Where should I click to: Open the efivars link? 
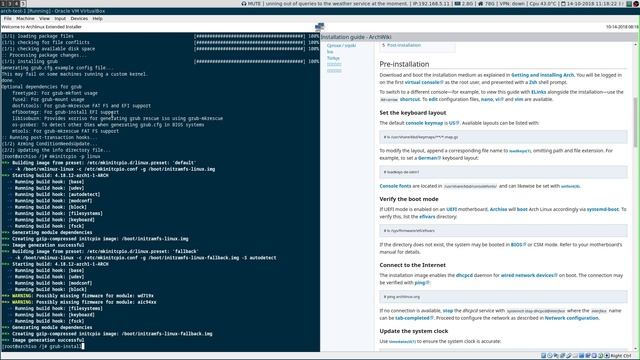tap(427, 217)
